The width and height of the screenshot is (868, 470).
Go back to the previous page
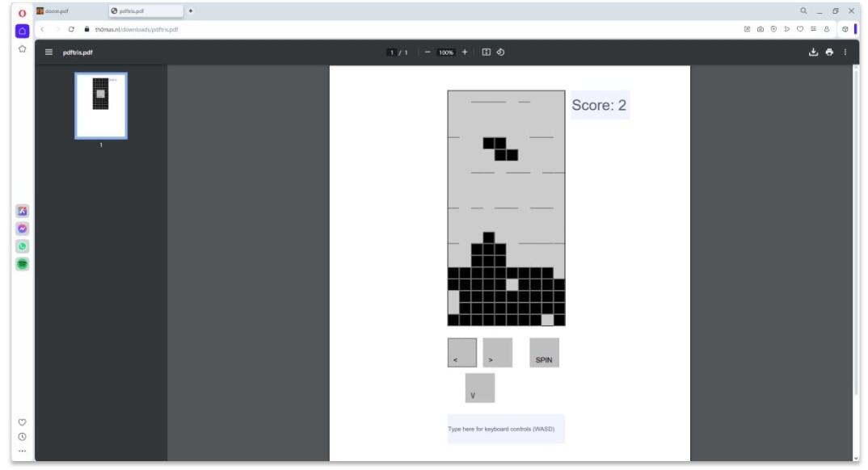[43, 29]
